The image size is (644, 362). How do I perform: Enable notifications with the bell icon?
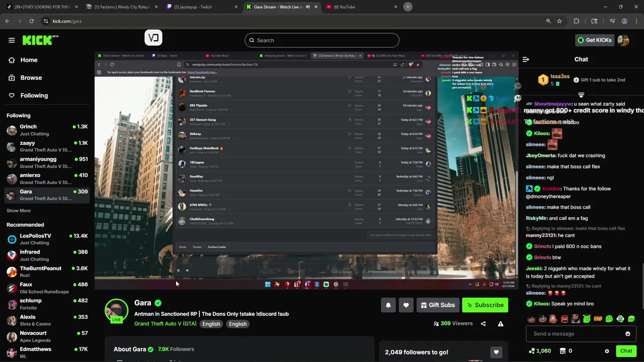tap(388, 305)
